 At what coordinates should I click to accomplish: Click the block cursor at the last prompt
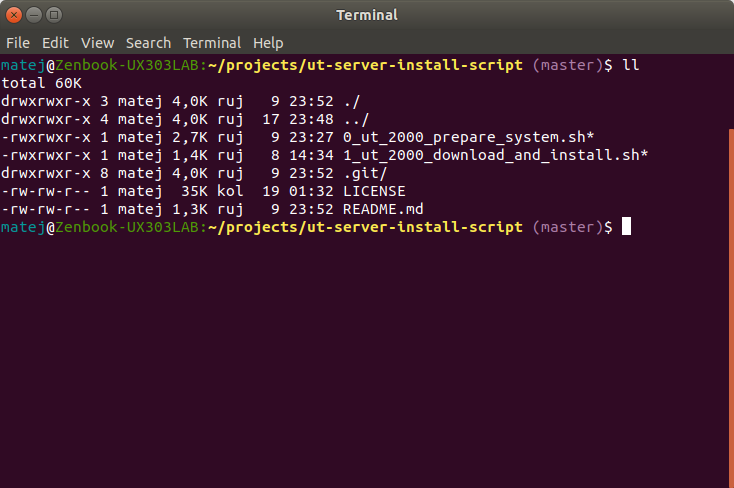tap(626, 227)
